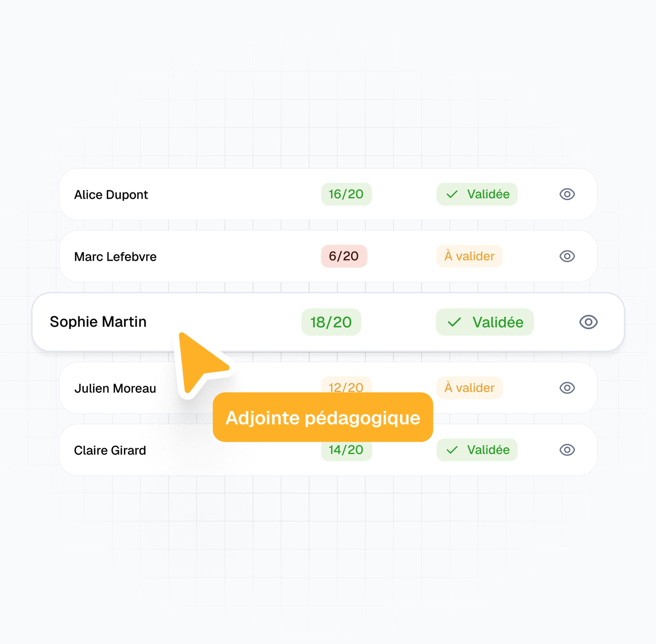Click the checkmark in Alice Dupont's Validée badge
The width and height of the screenshot is (656, 644).
[452, 194]
